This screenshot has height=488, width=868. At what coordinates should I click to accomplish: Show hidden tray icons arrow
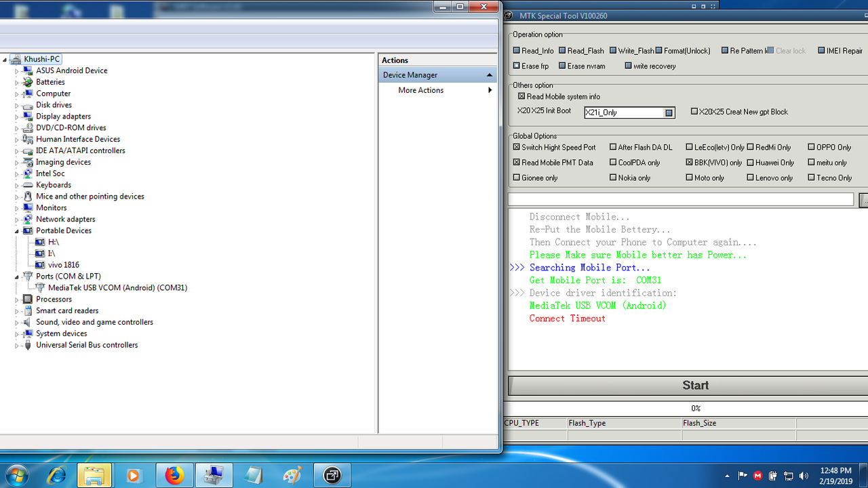click(727, 476)
